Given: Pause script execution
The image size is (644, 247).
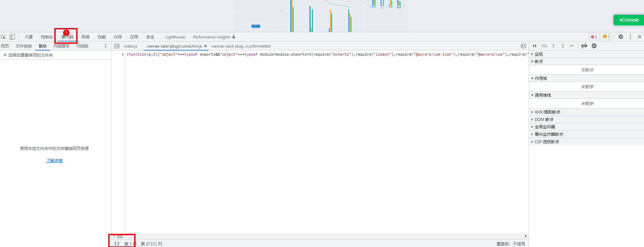Looking at the screenshot, I should (534, 46).
